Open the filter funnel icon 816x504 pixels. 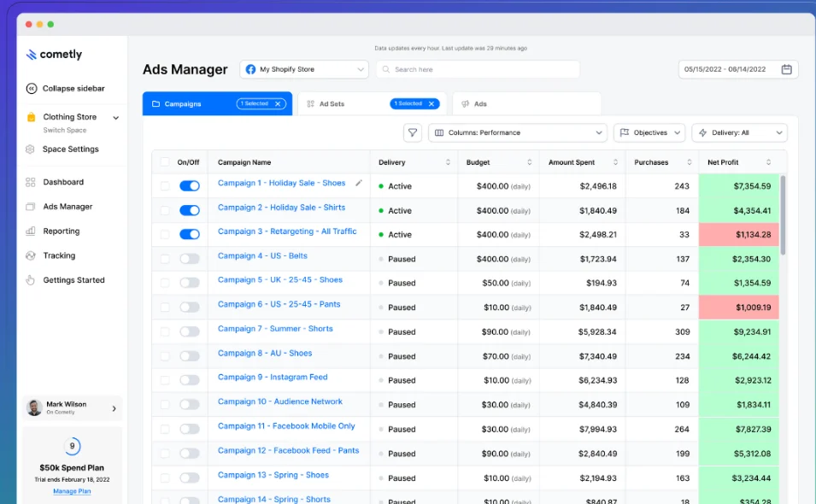(412, 132)
